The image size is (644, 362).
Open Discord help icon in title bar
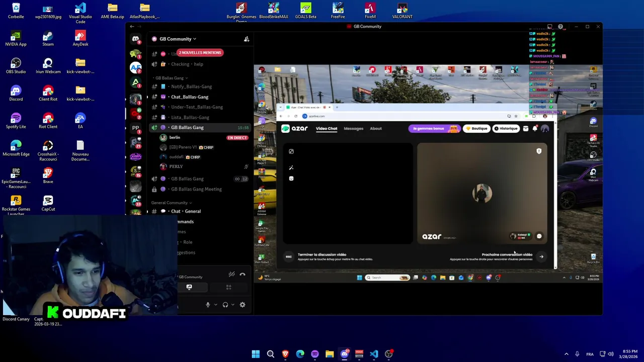click(560, 27)
